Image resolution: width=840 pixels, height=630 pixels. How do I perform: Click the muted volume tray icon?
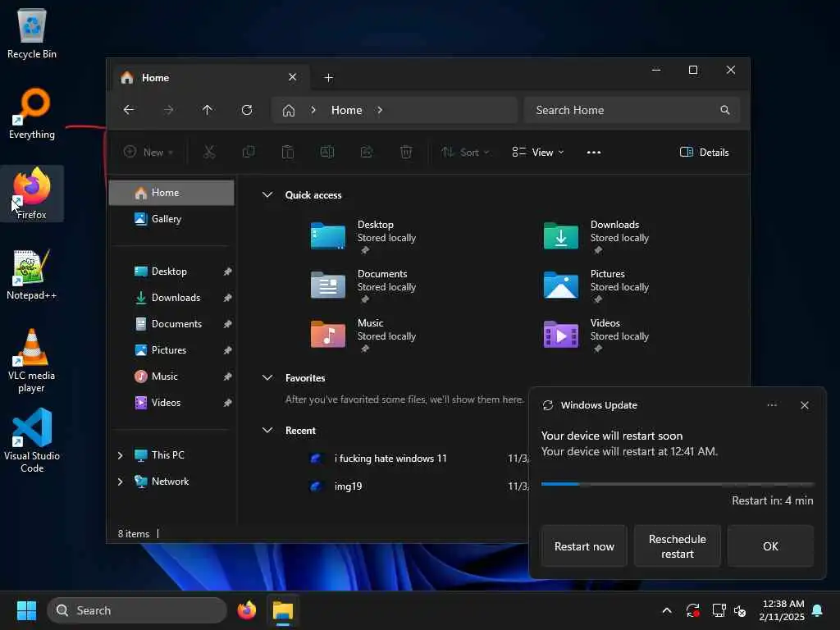click(741, 610)
